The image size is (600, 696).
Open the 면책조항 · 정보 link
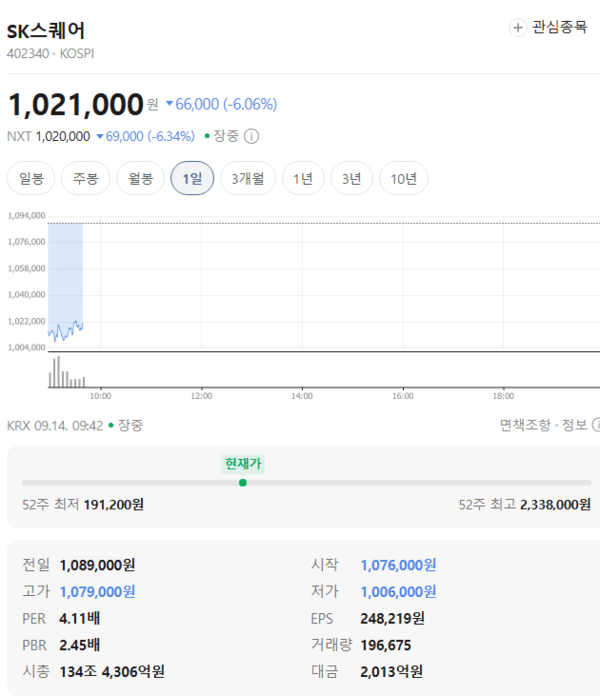(544, 425)
